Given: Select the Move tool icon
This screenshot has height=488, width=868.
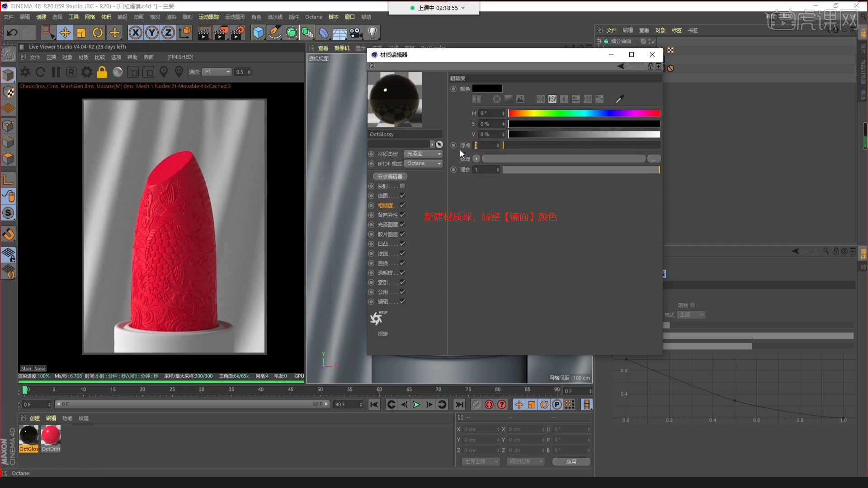Looking at the screenshot, I should pos(65,33).
